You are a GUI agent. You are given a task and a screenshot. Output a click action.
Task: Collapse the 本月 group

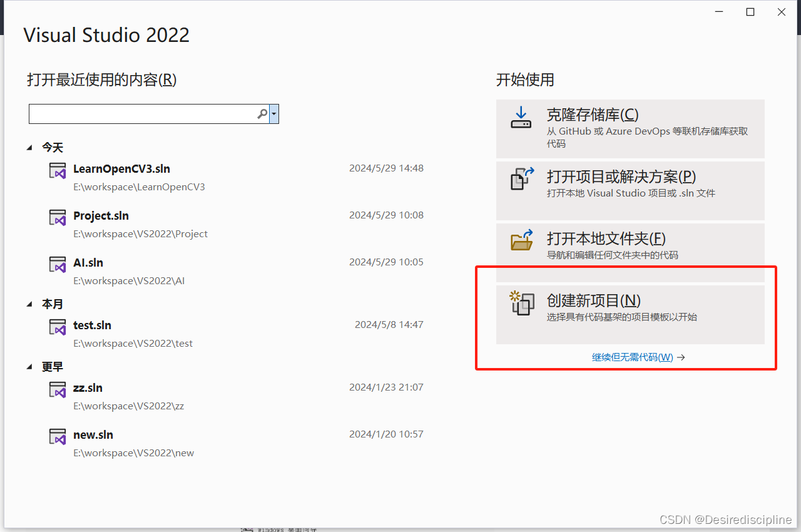click(x=29, y=304)
